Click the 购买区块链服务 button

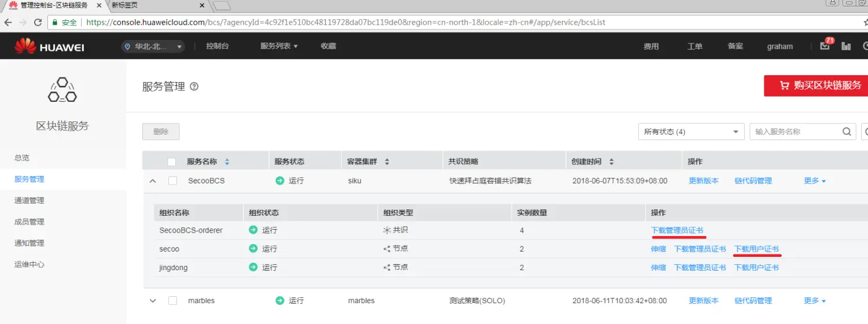[x=816, y=86]
